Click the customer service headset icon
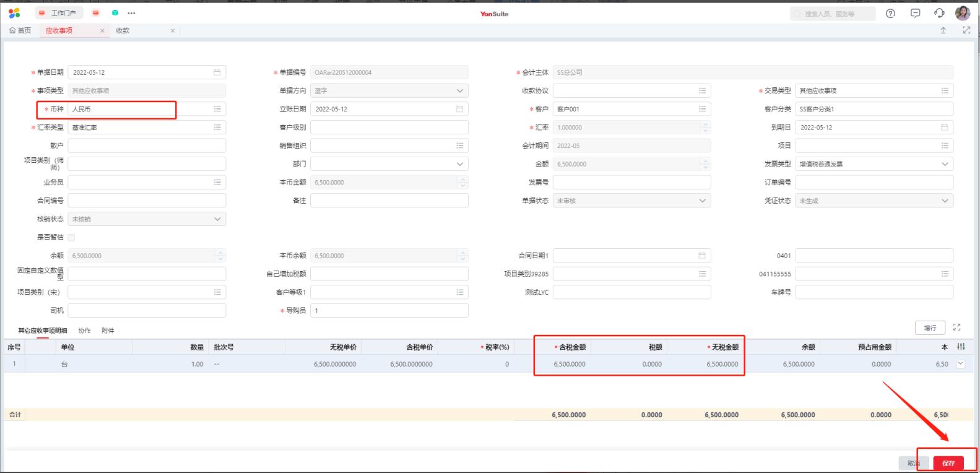980x473 pixels. click(939, 14)
